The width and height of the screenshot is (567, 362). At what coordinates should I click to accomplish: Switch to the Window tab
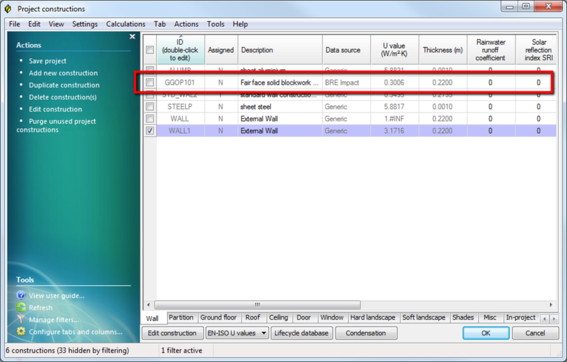[332, 318]
